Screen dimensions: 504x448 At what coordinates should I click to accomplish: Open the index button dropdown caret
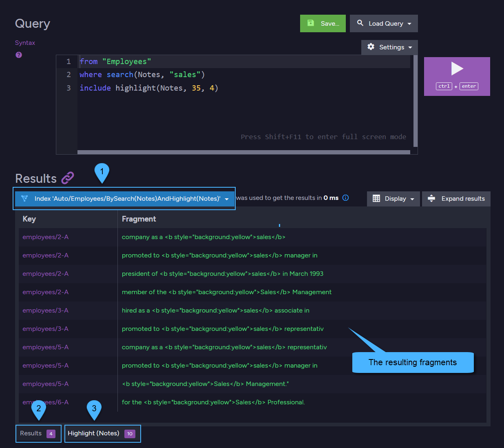227,199
